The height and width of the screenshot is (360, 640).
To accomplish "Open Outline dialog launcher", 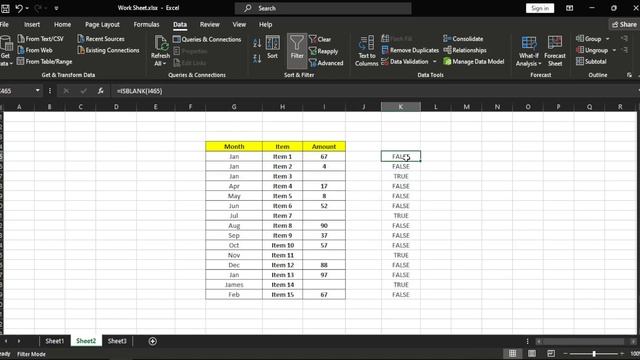I will point(629,75).
